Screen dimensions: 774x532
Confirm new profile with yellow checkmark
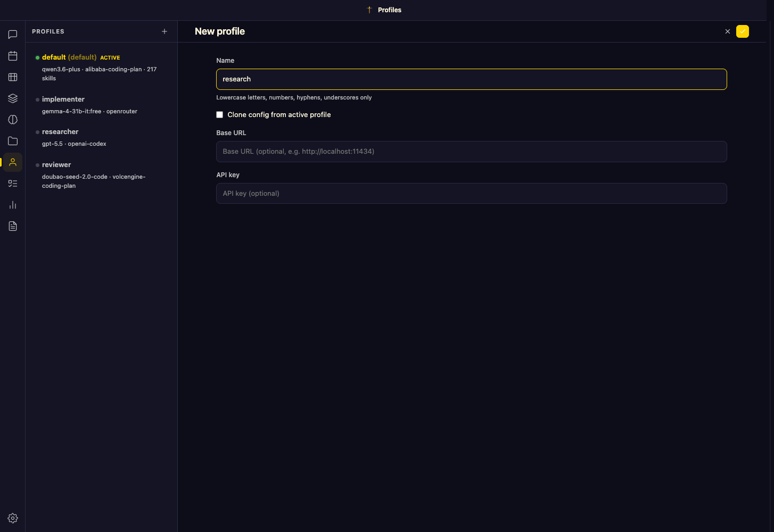tap(743, 31)
